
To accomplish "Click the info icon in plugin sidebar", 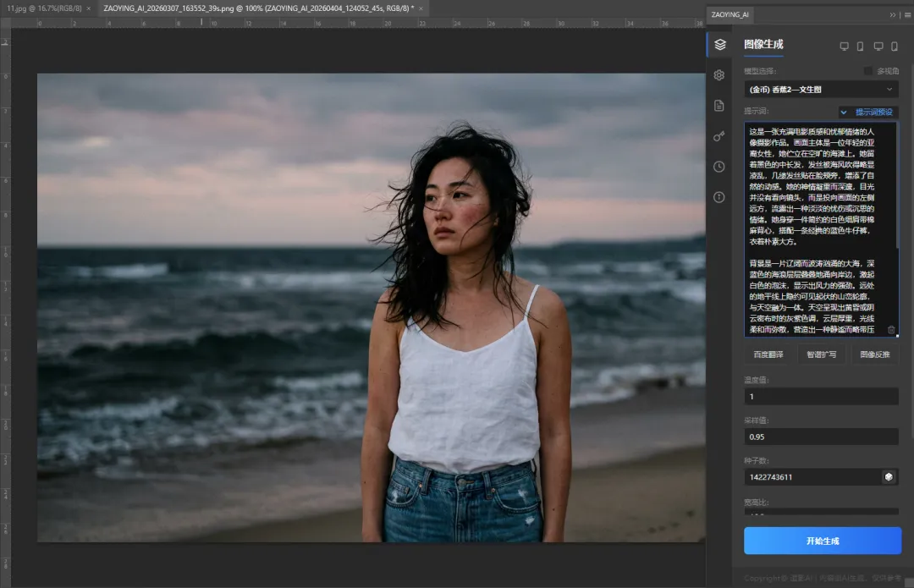I will point(719,197).
